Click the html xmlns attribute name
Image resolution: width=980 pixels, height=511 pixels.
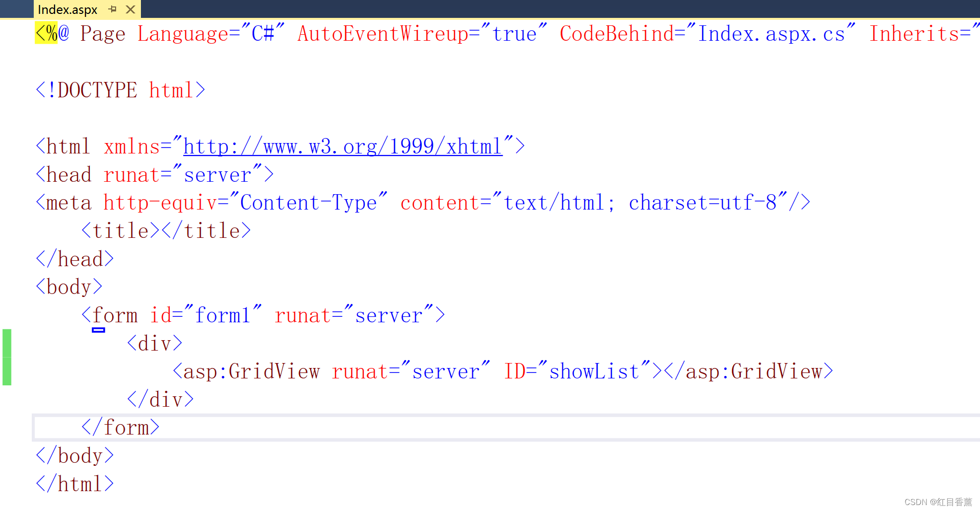(131, 147)
